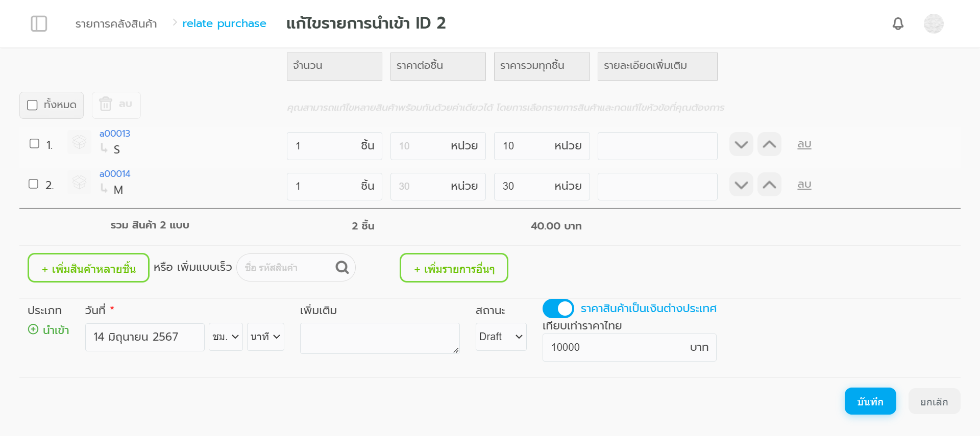
Task: Navigate to รายการคลังสินค้า breadcrumb
Action: pos(116,24)
